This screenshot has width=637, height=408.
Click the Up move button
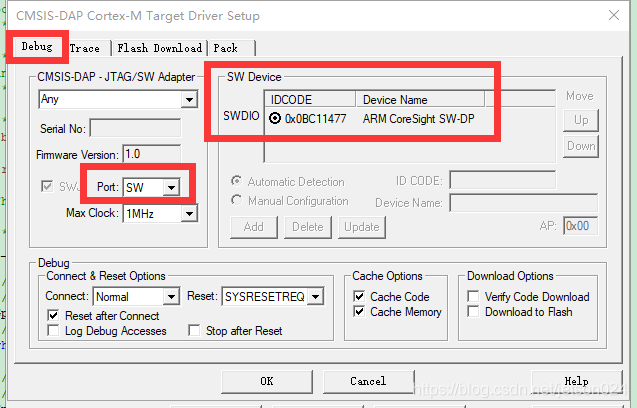tap(581, 120)
